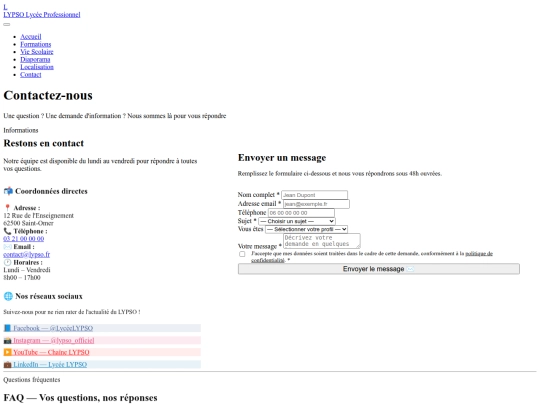
Task: Open LinkedIn Lycée LYPSO link
Action: [45, 364]
